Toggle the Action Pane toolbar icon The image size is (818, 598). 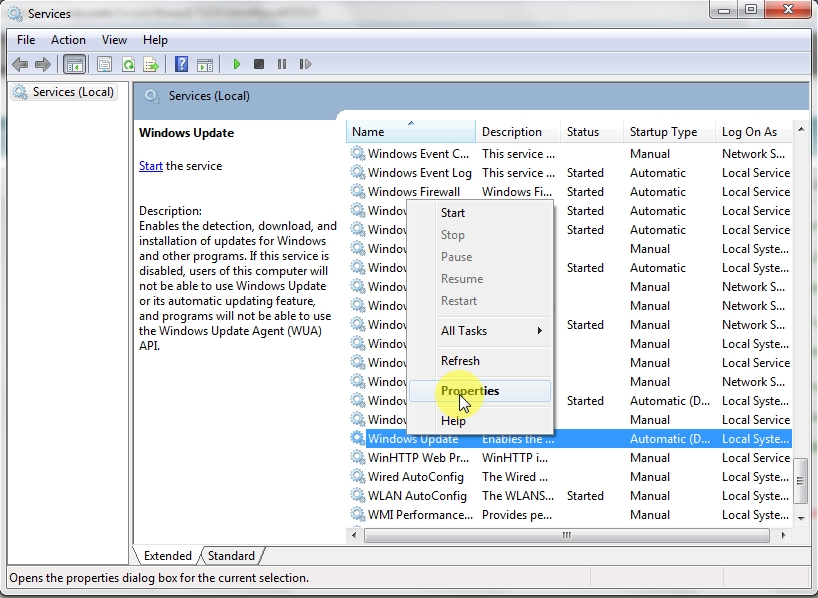204,64
